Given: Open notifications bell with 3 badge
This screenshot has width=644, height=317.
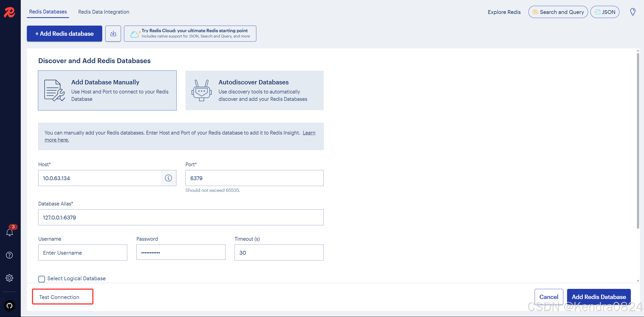Looking at the screenshot, I should click(x=10, y=232).
